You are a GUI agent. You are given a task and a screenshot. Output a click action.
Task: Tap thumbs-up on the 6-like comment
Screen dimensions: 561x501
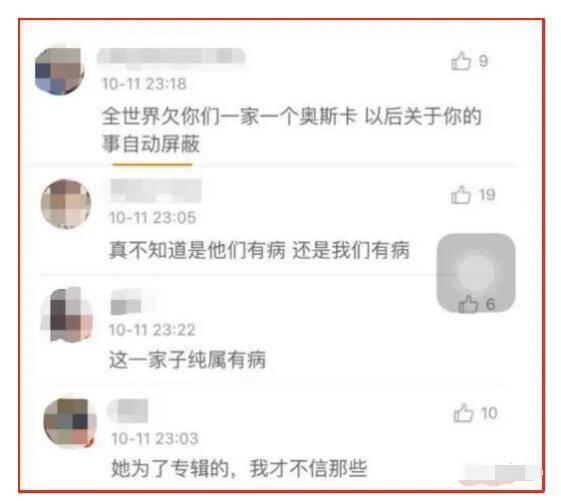[468, 304]
